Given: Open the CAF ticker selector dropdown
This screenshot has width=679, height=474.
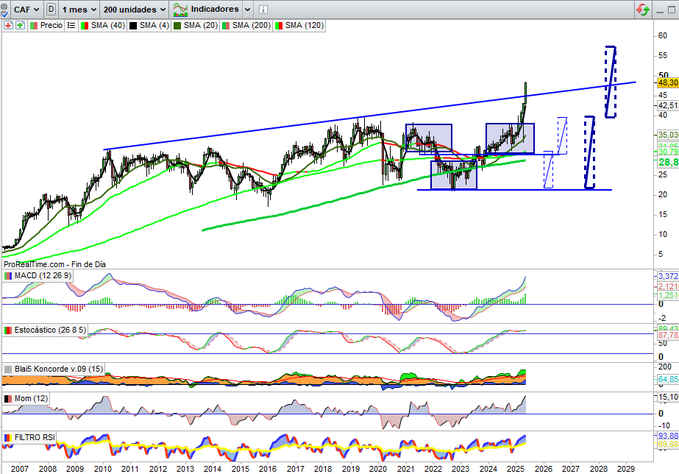Looking at the screenshot, I should click(26, 9).
